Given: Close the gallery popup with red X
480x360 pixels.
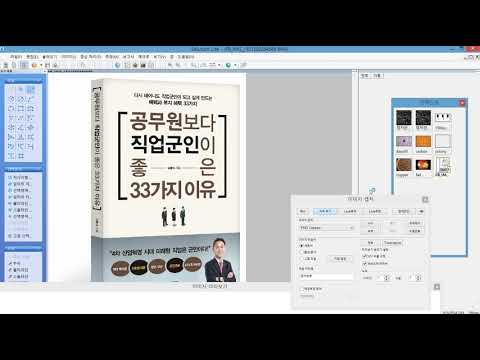Looking at the screenshot, I should click(x=462, y=103).
